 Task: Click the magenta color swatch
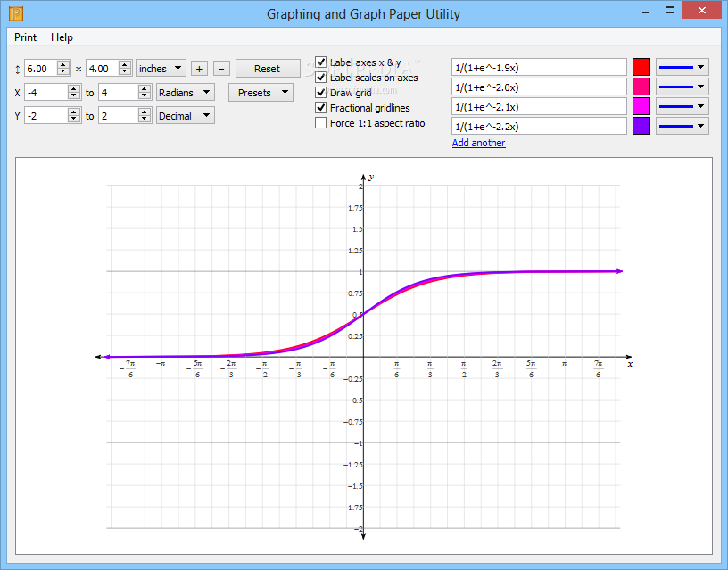(x=641, y=106)
